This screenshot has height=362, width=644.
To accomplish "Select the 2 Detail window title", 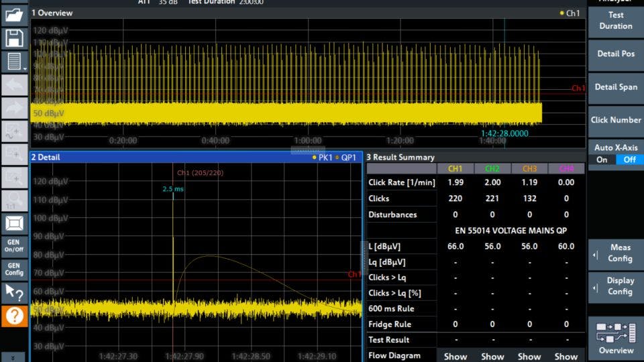I will (x=46, y=157).
